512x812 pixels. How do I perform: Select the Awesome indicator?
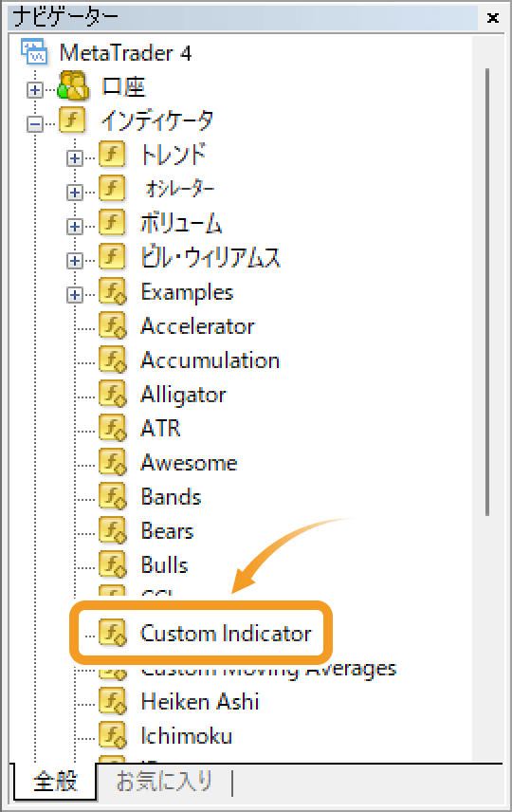(189, 463)
